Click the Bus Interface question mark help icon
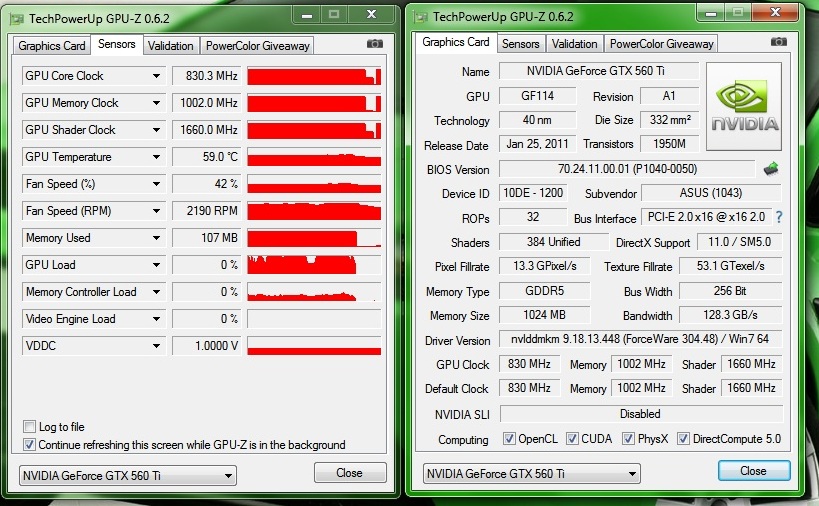This screenshot has height=506, width=819. point(779,217)
